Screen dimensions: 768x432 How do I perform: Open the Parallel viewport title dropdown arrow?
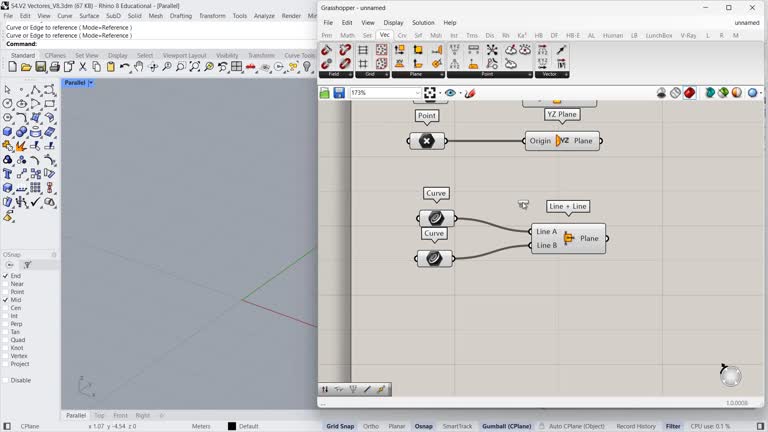click(x=91, y=83)
